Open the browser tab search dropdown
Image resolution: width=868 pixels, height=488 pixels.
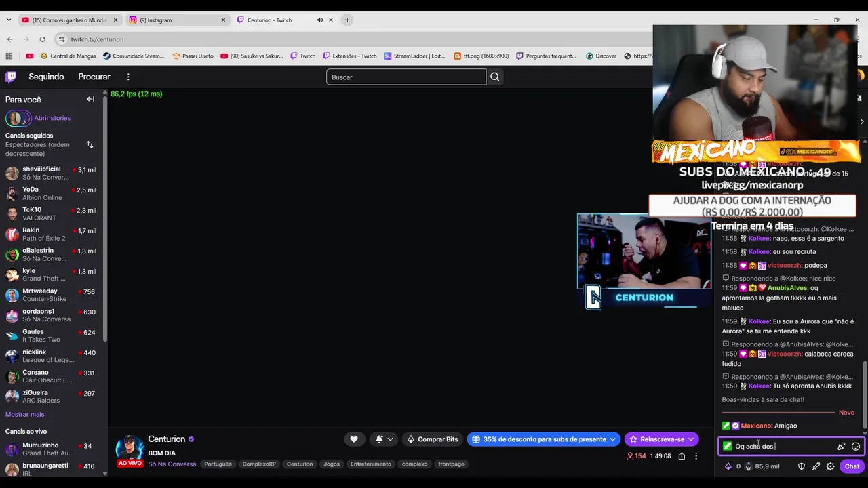coord(9,20)
